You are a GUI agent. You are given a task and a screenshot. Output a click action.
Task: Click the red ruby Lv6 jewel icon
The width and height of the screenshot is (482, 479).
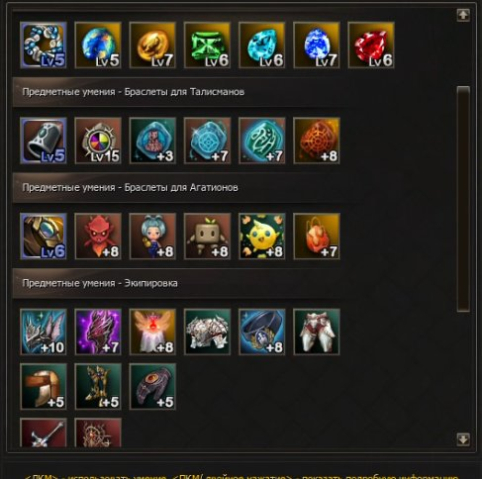point(371,45)
